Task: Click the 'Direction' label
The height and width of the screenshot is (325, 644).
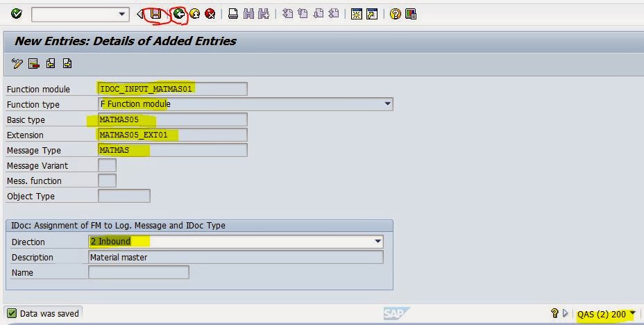Action: [28, 242]
